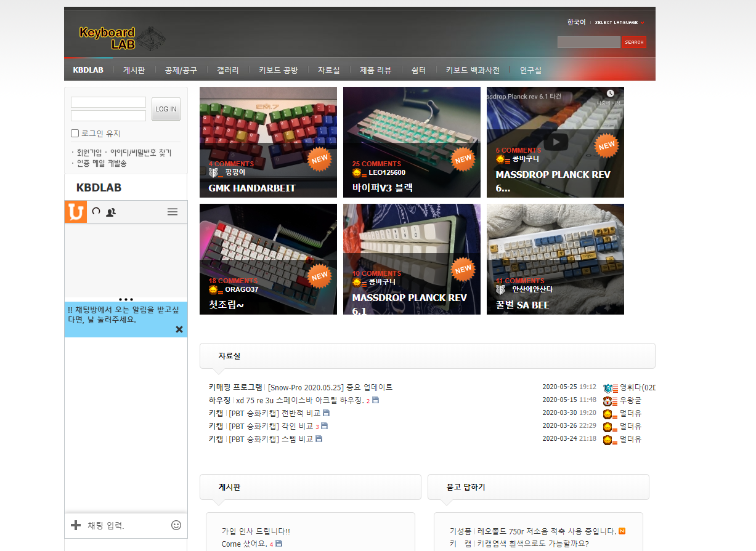
Task: Click the red SEARCH button
Action: [x=634, y=42]
